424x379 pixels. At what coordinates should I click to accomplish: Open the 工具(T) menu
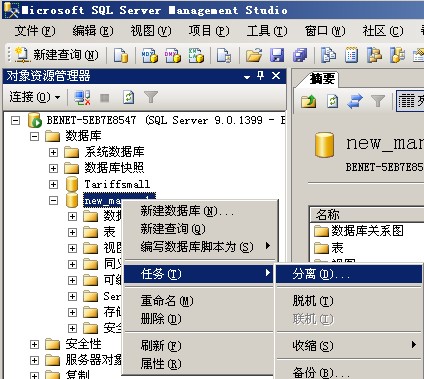[267, 31]
